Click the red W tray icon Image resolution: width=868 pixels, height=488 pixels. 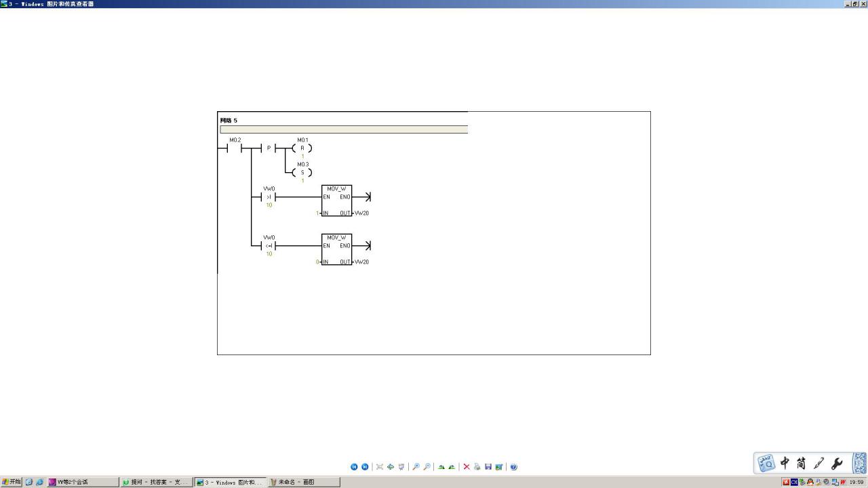pos(843,482)
